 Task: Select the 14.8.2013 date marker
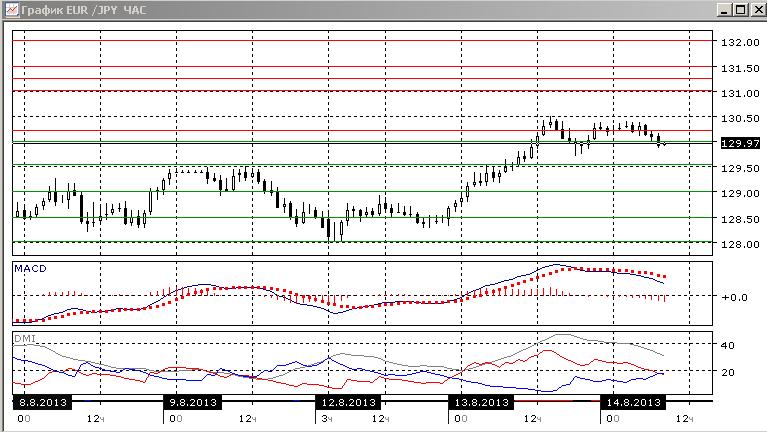coord(633,403)
